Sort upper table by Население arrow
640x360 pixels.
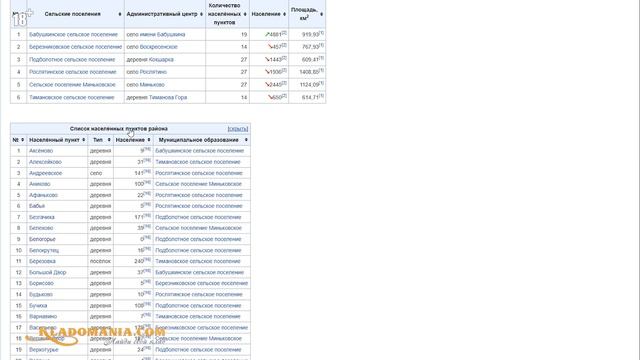coord(284,14)
